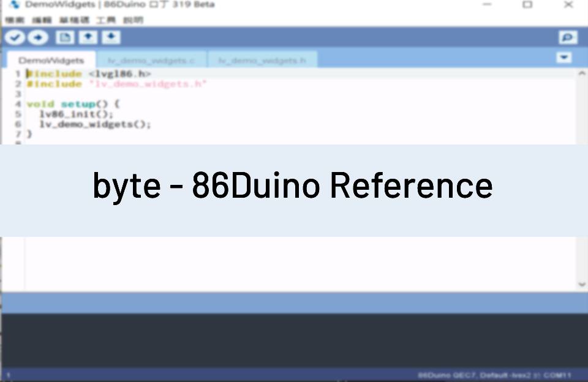Open the second menu bar item
This screenshot has height=382, width=588.
[42, 20]
